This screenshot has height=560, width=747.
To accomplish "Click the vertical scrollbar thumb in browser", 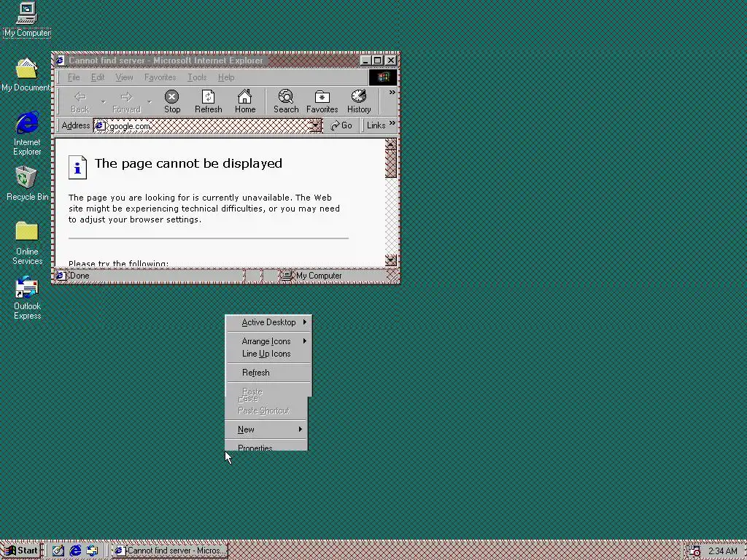I will [x=391, y=164].
